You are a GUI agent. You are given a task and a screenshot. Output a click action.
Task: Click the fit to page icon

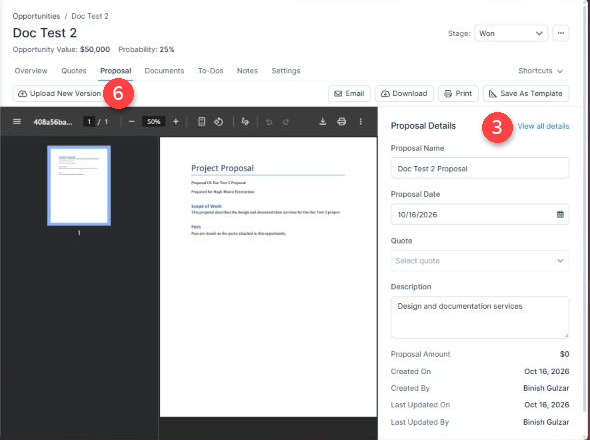[x=202, y=122]
